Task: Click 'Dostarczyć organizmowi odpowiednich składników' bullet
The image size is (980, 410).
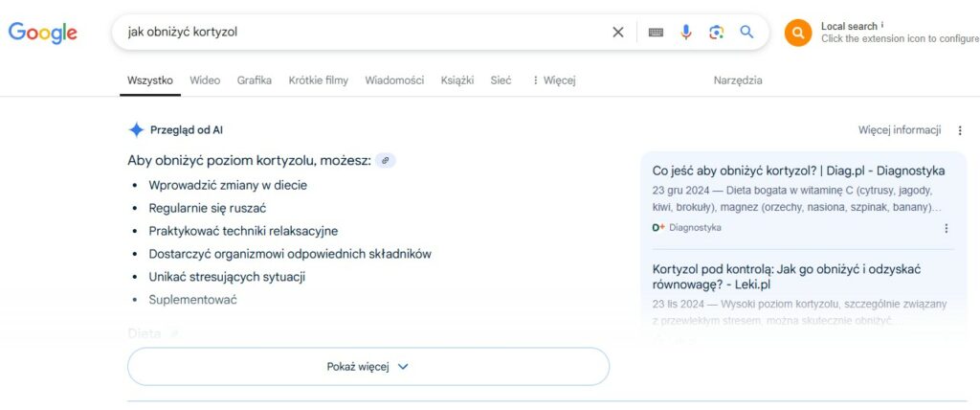Action: coord(290,254)
